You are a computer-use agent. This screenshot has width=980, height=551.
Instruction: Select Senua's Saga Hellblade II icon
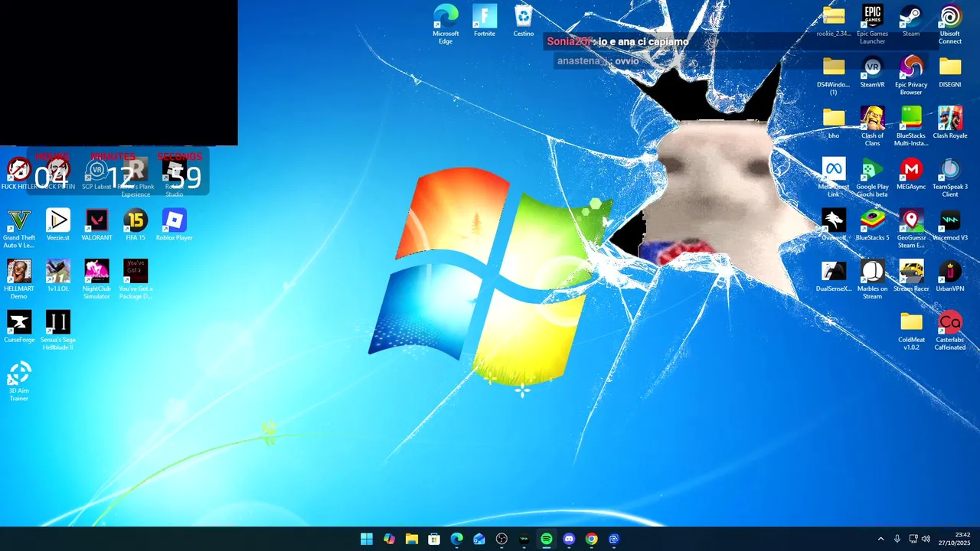point(58,331)
